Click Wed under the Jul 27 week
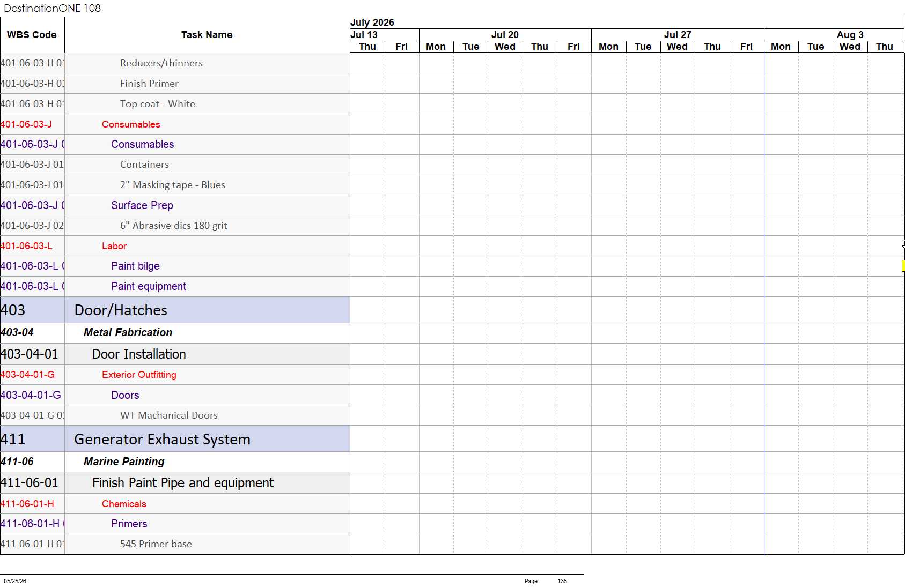Image resolution: width=905 pixels, height=588 pixels. tap(677, 47)
